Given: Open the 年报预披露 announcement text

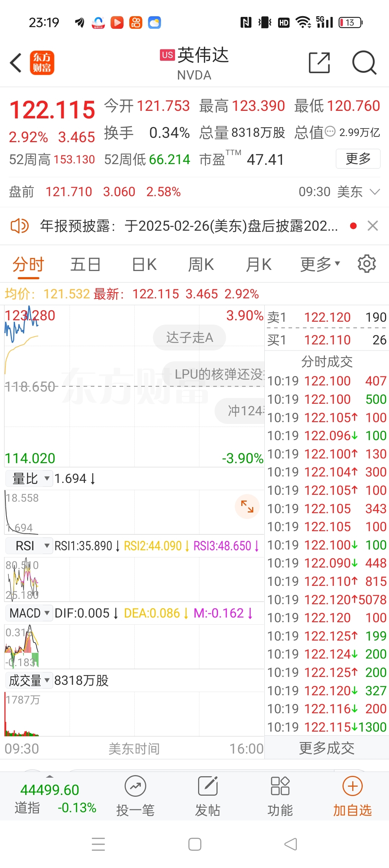Looking at the screenshot, I should pyautogui.click(x=189, y=226).
